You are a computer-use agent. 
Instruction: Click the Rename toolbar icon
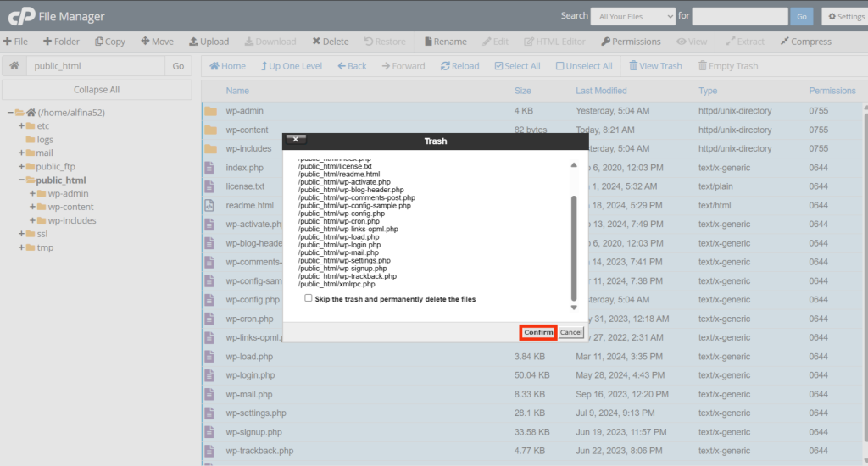(x=445, y=42)
